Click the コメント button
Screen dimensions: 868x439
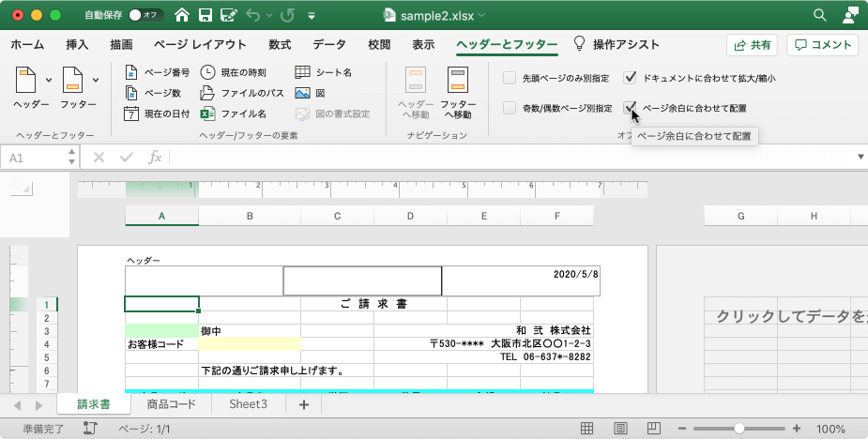pos(823,45)
